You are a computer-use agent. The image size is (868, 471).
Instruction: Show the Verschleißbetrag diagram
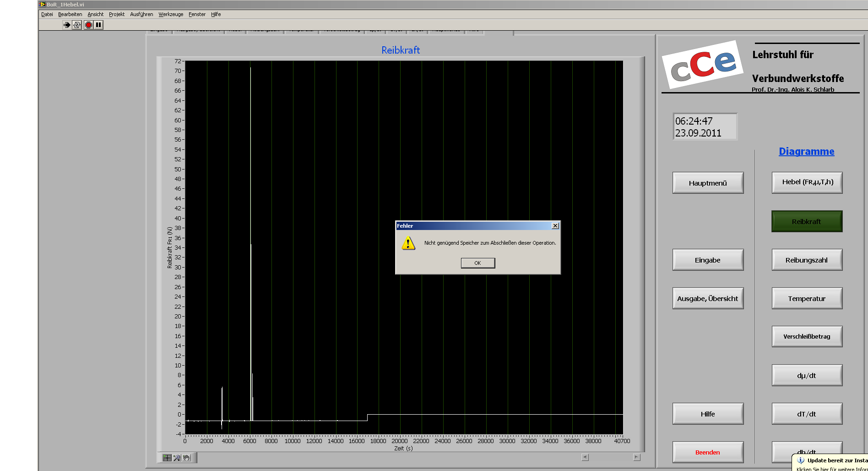807,336
